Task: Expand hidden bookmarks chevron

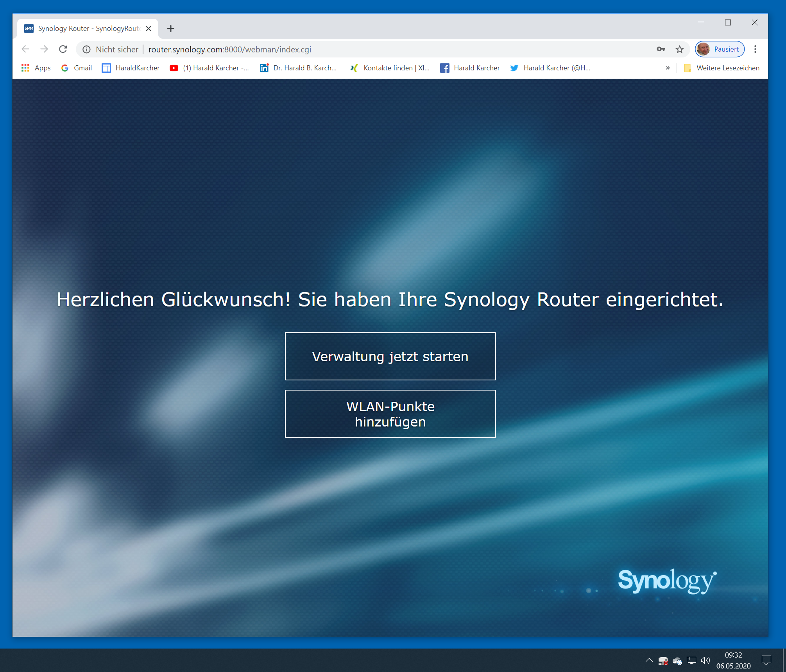Action: [668, 68]
